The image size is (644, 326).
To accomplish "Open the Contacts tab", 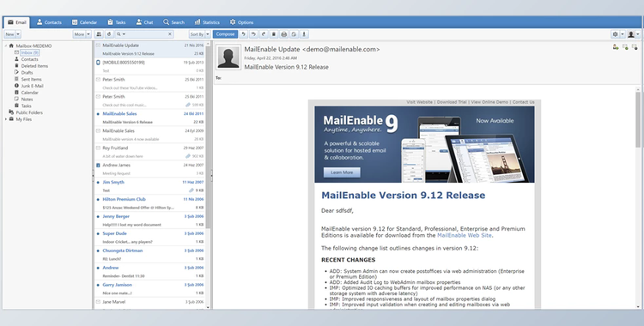I will pos(49,22).
